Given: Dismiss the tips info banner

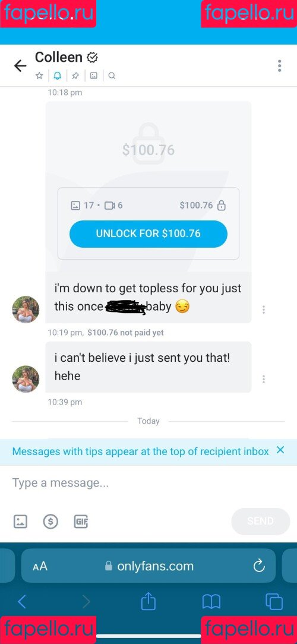Looking at the screenshot, I should (x=280, y=450).
